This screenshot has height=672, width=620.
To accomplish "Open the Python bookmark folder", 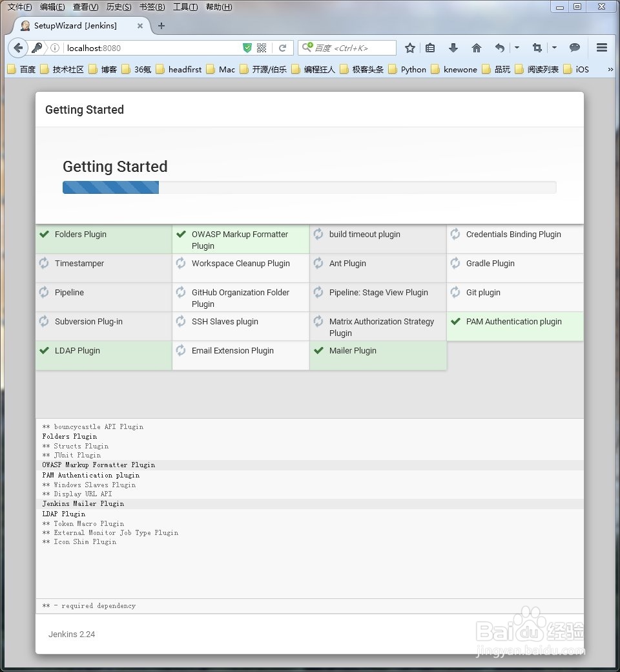I will tap(408, 69).
